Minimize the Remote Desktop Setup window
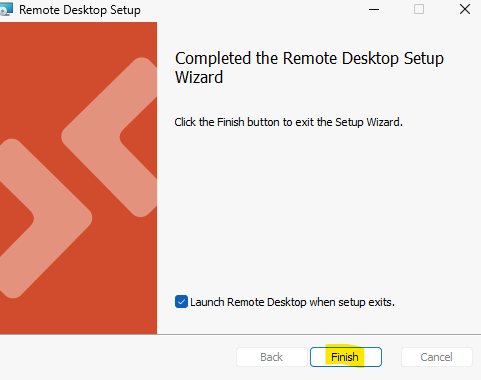This screenshot has height=380, width=481. [374, 9]
